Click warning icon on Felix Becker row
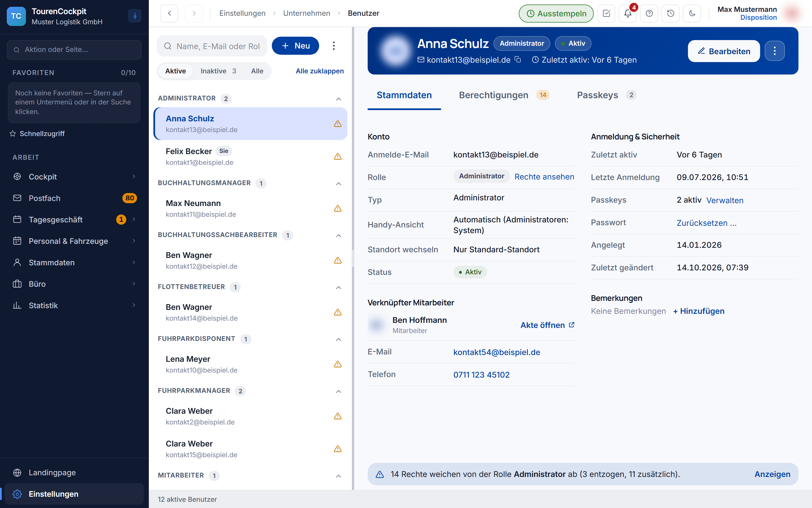This screenshot has width=812, height=508. click(x=337, y=157)
